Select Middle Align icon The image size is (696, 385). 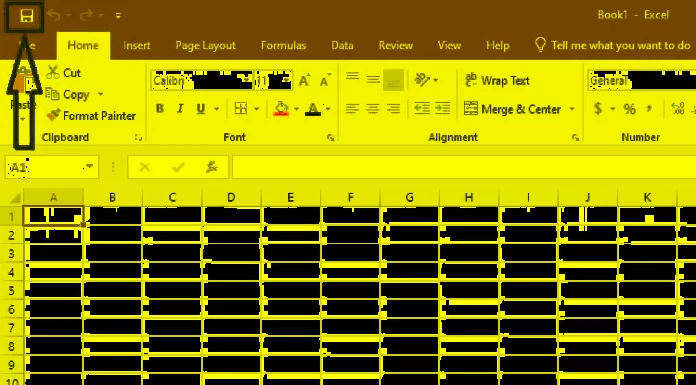tap(373, 80)
